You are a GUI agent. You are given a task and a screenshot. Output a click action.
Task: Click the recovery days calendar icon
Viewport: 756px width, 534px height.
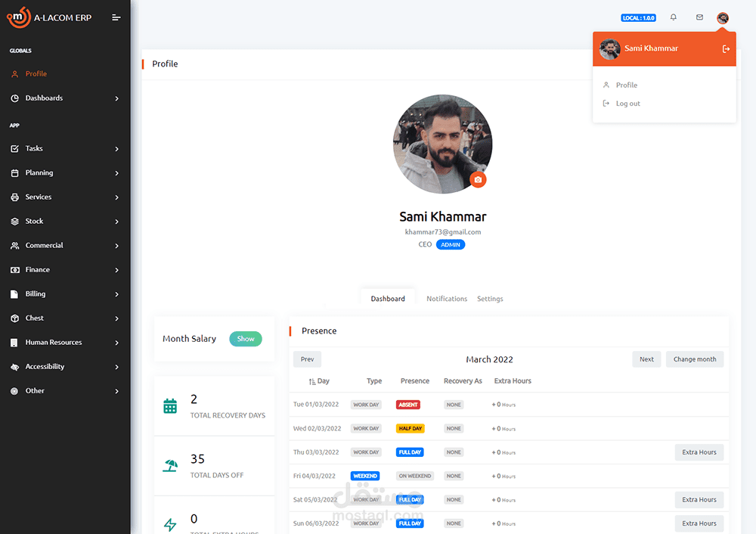click(x=170, y=406)
